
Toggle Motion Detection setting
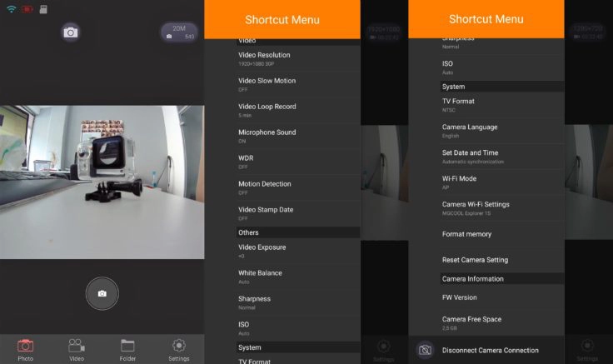pos(298,187)
